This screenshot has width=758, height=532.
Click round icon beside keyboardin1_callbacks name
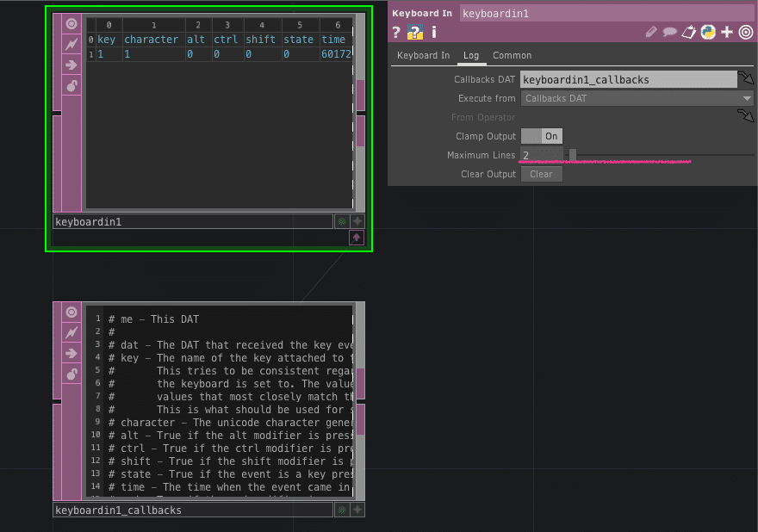342,510
